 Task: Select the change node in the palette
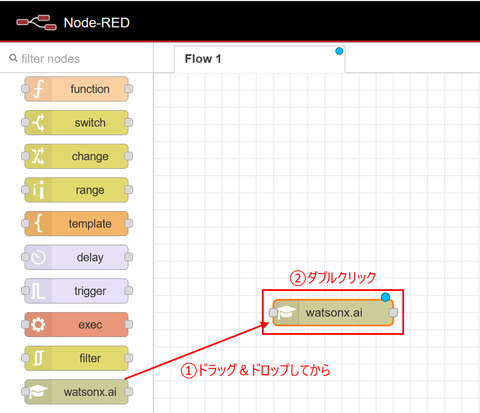point(76,156)
